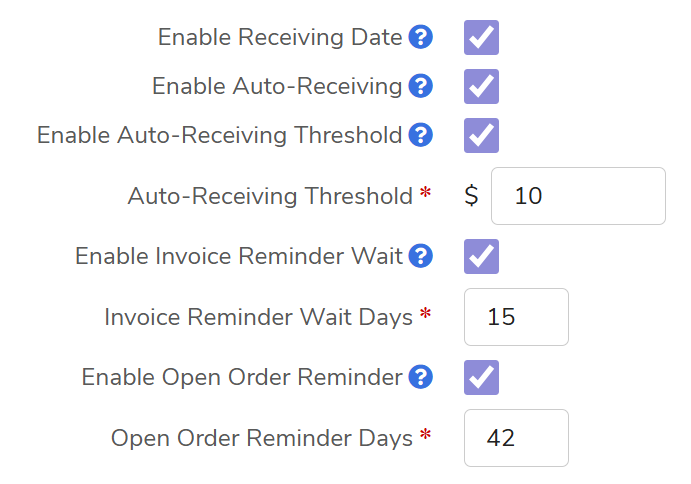This screenshot has width=691, height=484.
Task: Click the Enable Receiving Date label text
Action: tap(280, 38)
